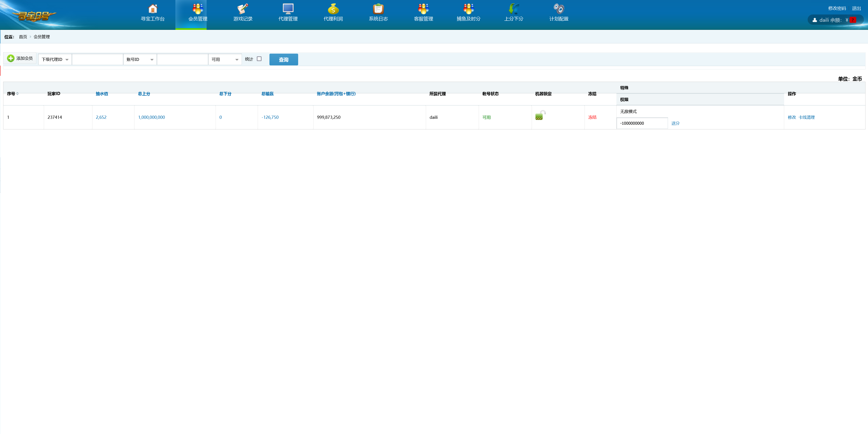Screen dimensions: 868x434
Task: Sort by 总下分 column header
Action: [x=225, y=94]
